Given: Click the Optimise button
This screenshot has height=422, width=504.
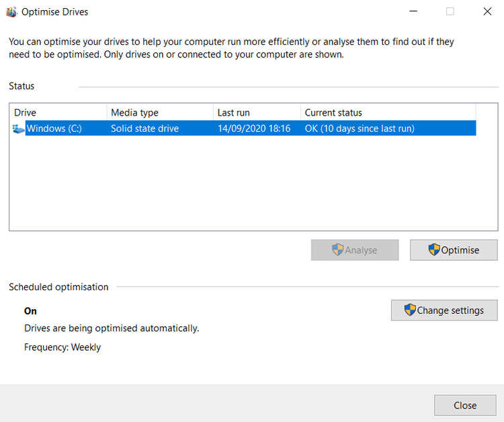Looking at the screenshot, I should [x=454, y=250].
